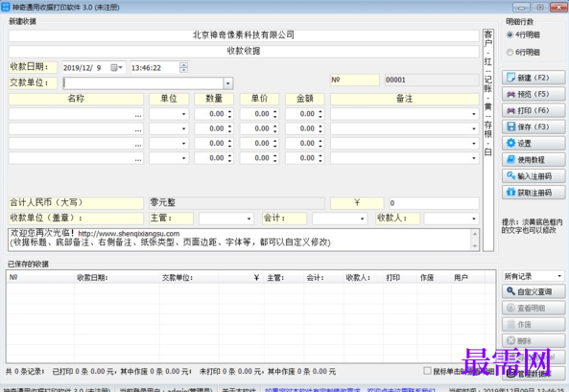
Task: Click the 保存 (F3) save button
Action: (x=533, y=127)
